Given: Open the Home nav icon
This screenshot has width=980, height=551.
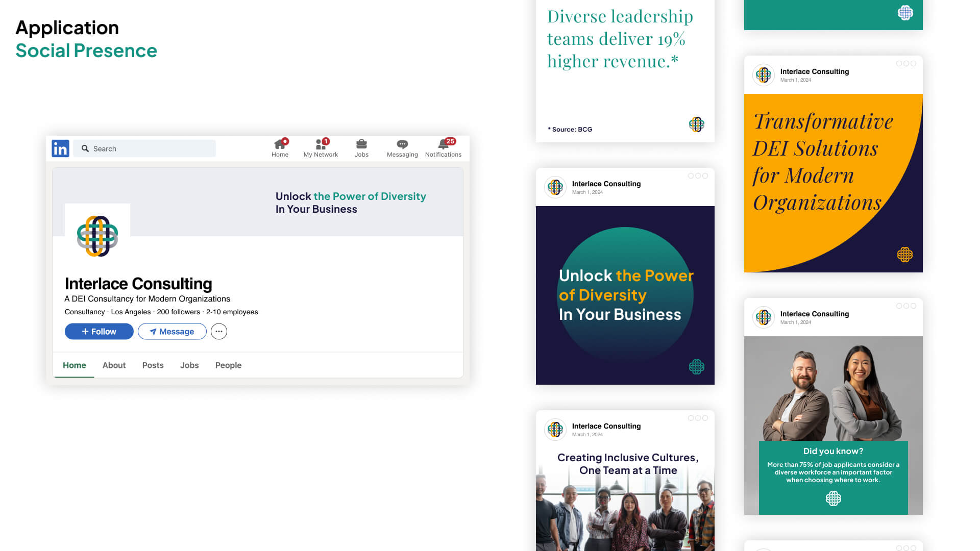Looking at the screenshot, I should 280,148.
